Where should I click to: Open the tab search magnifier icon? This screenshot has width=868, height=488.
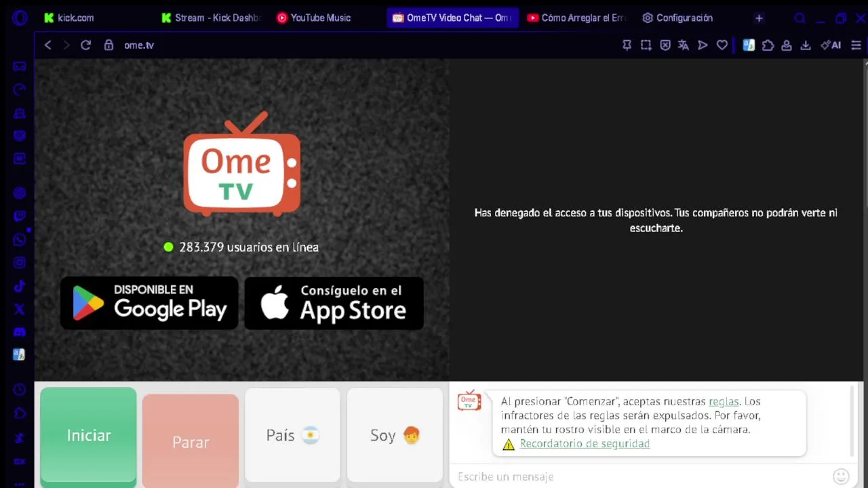click(x=800, y=18)
